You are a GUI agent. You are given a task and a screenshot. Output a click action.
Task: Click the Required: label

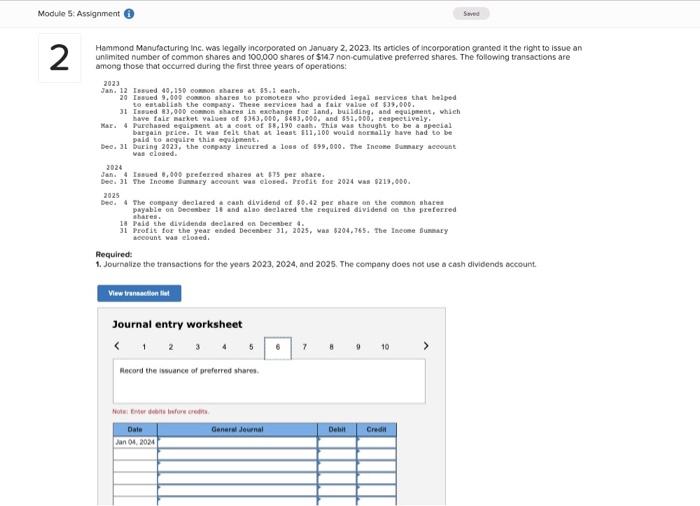click(114, 255)
